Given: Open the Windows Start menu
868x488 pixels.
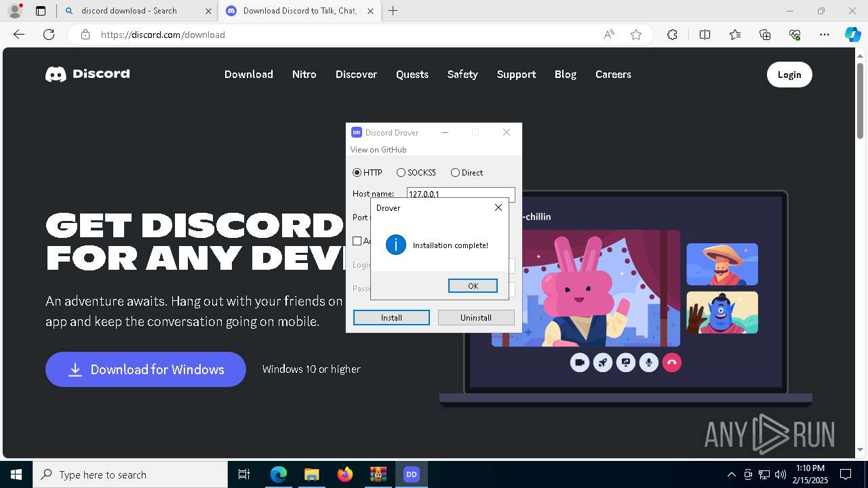Looking at the screenshot, I should coord(16,474).
